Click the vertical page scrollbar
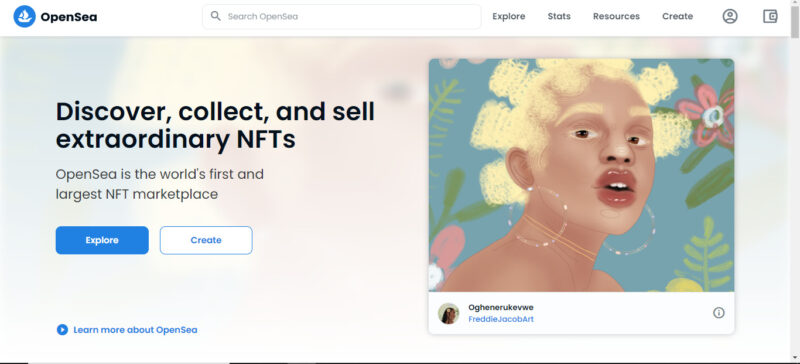The image size is (800, 364). (795, 182)
